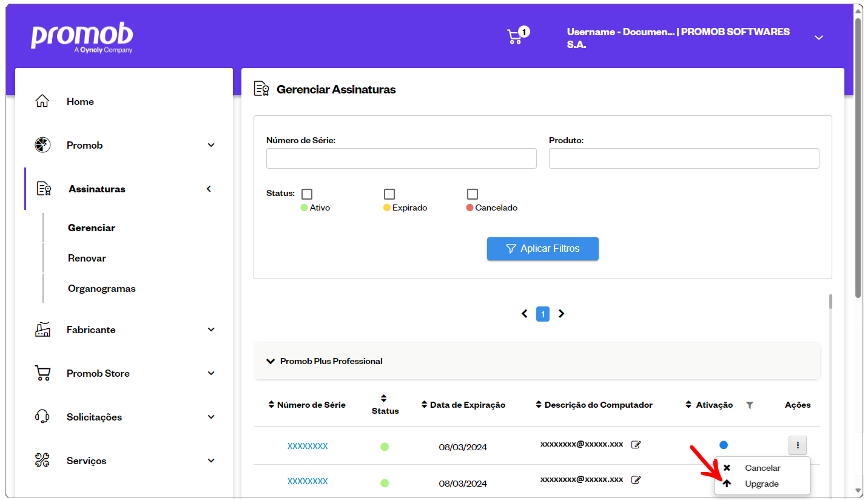868x500 pixels.
Task: Click the Home house icon
Action: (42, 101)
